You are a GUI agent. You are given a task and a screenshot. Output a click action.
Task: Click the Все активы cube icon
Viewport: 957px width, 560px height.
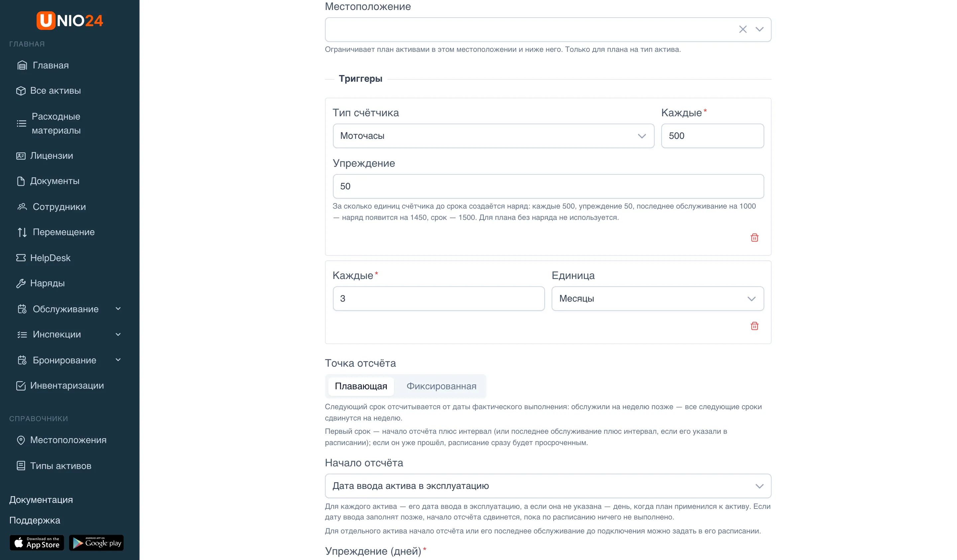21,91
